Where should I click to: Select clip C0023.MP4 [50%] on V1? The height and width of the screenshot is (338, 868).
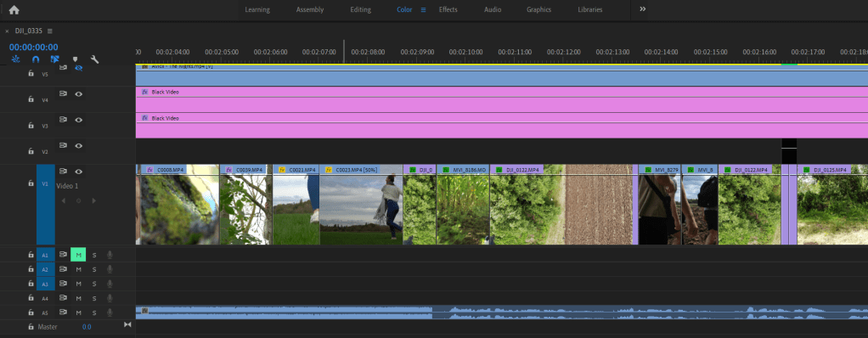[x=361, y=205]
